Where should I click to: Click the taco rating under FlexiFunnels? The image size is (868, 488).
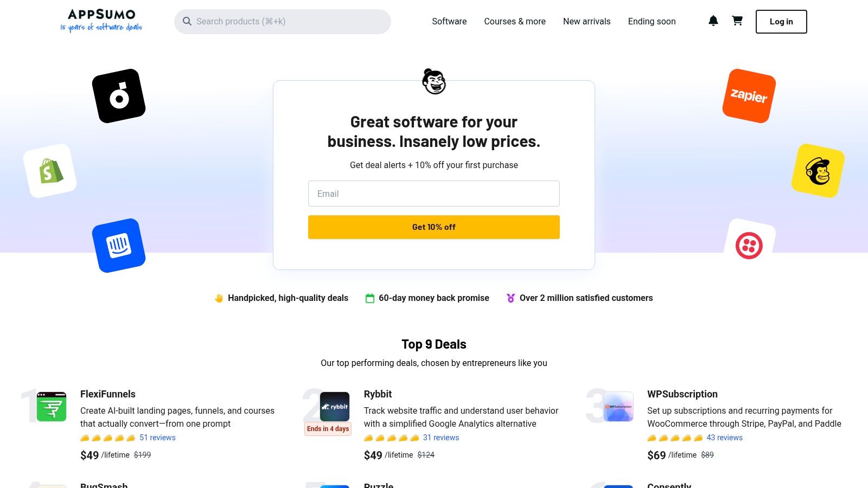point(107,437)
